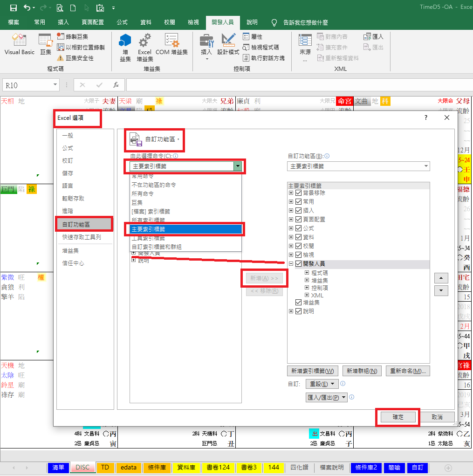This screenshot has width=473, height=476.
Task: Open control 屬性 properties
Action: click(x=253, y=36)
